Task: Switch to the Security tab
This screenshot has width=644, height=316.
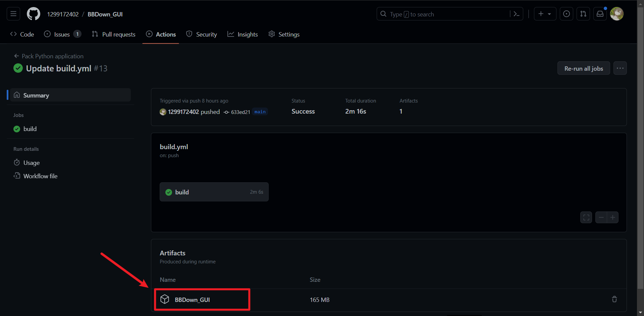Action: (202, 35)
